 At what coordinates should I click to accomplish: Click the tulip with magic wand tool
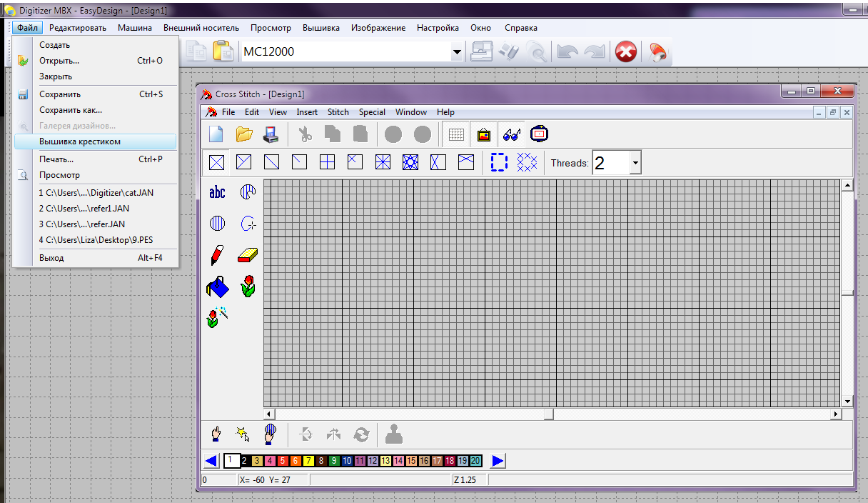(x=217, y=317)
